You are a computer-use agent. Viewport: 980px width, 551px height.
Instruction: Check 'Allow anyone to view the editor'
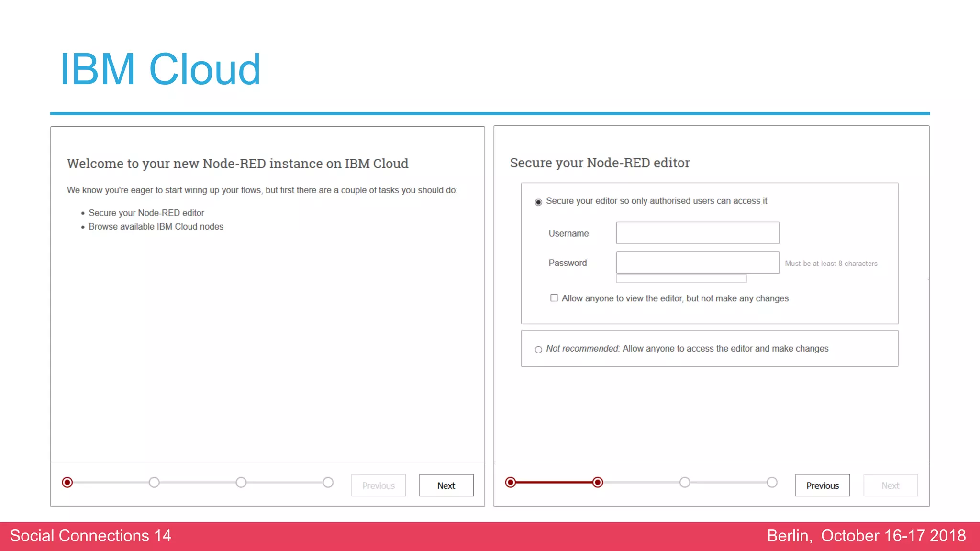(x=554, y=298)
